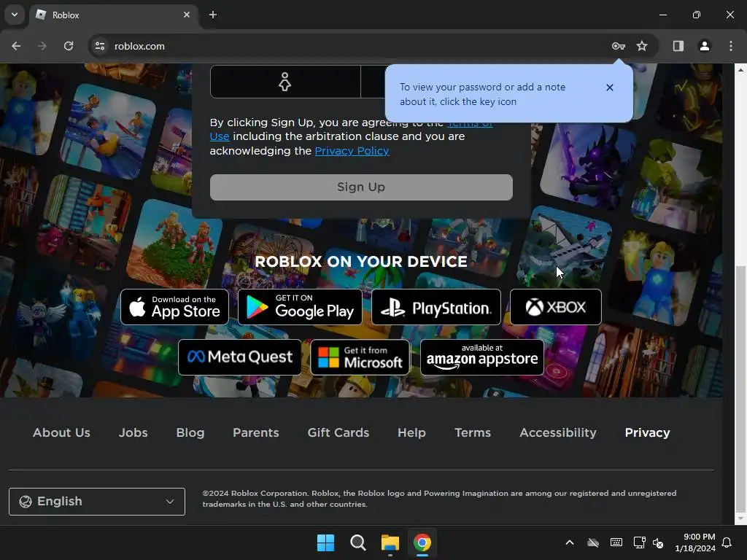Open the Gift Cards footer link

[x=338, y=432]
